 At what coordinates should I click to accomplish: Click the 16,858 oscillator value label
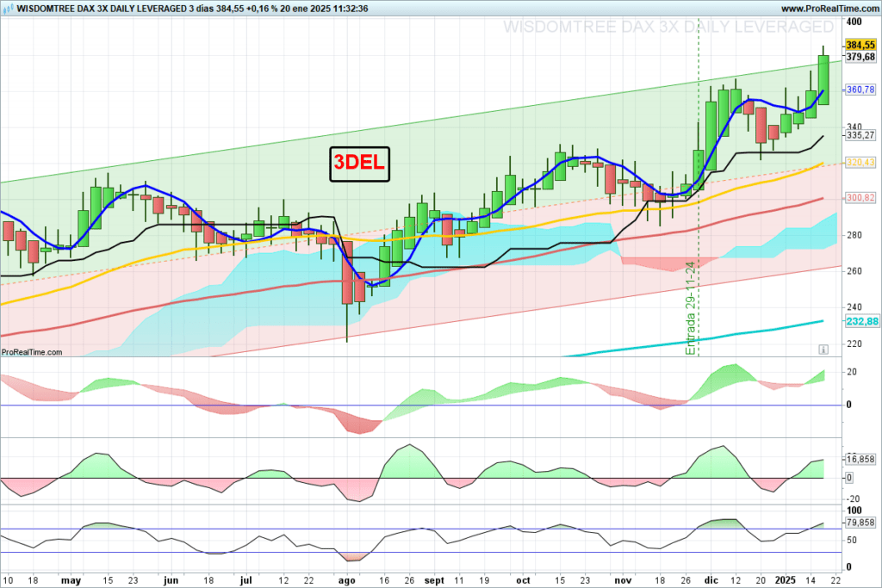coord(860,459)
